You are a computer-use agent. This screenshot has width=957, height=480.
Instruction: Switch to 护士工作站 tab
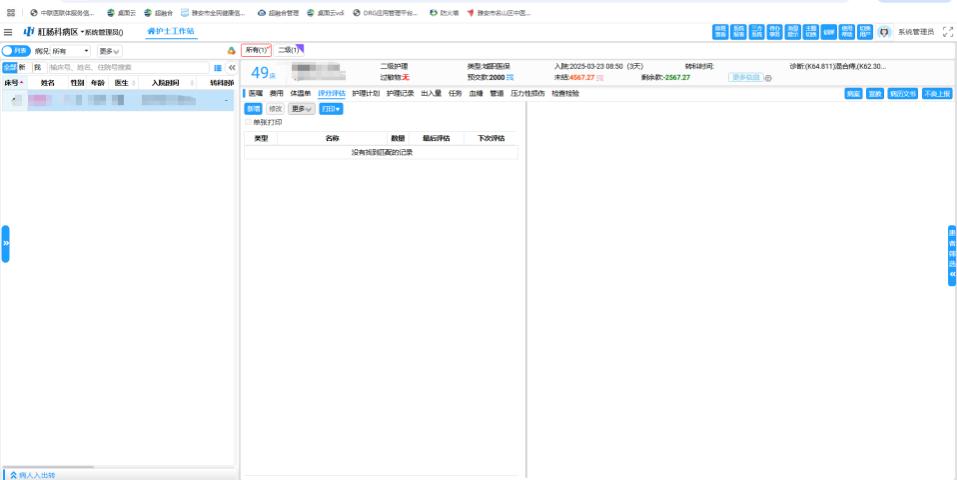click(172, 31)
